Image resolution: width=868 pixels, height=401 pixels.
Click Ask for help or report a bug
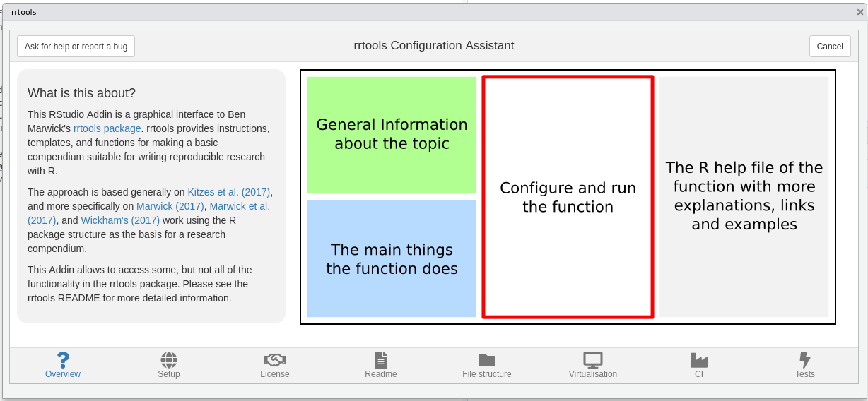coord(76,47)
